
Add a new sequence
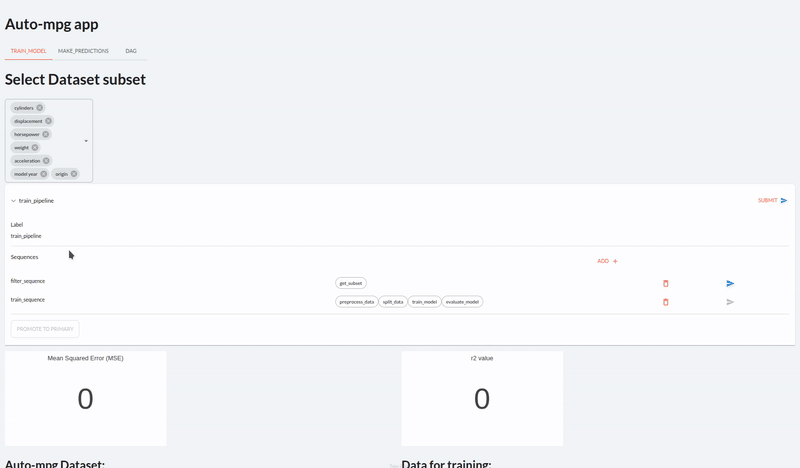point(607,261)
